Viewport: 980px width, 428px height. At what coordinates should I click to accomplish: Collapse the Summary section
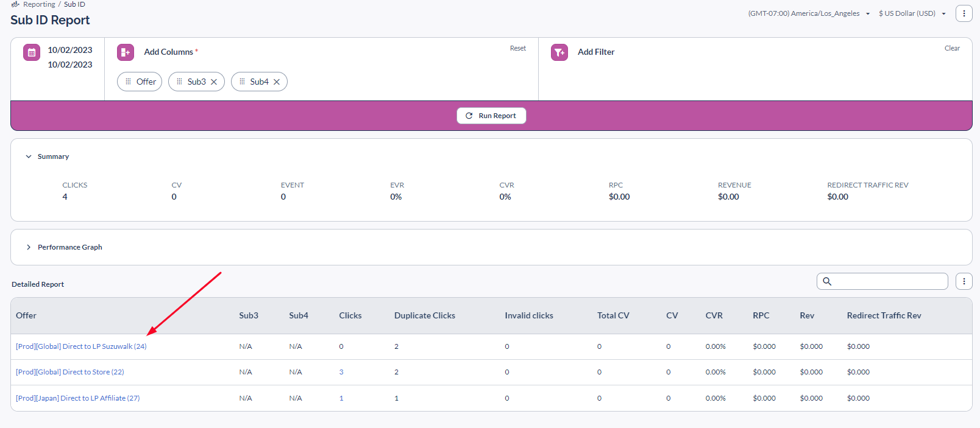[29, 156]
